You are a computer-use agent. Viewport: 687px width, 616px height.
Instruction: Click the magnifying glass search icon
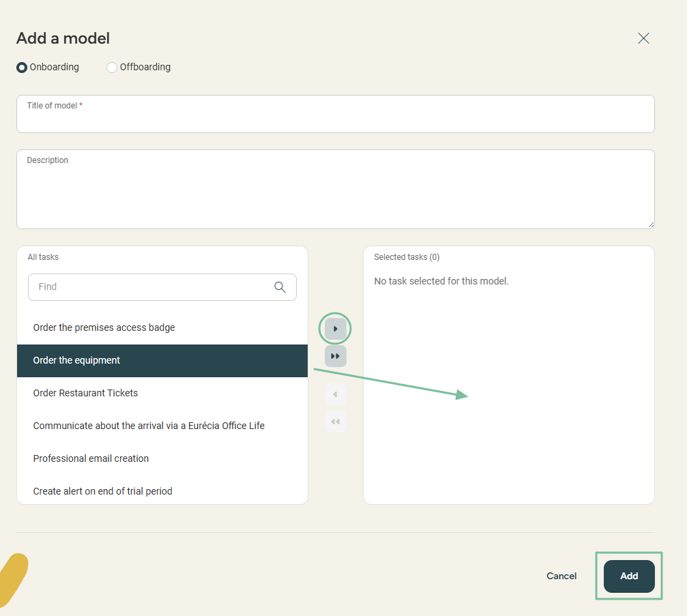[x=280, y=287]
